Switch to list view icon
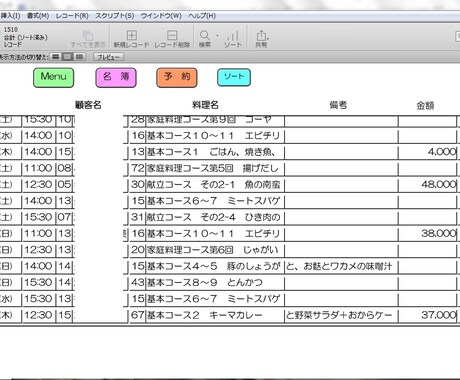Viewport: 460px width, 380px height. [67, 57]
